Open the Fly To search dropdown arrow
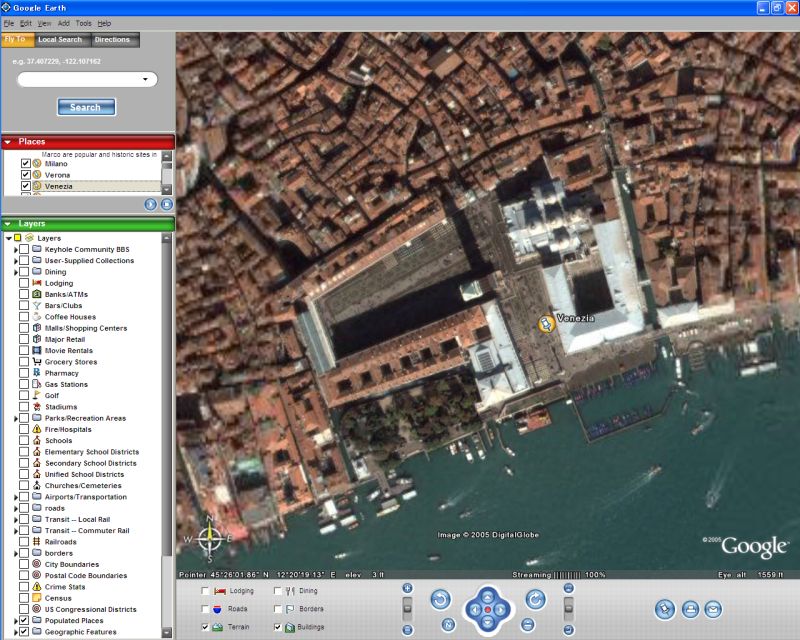The image size is (800, 640). pos(146,79)
